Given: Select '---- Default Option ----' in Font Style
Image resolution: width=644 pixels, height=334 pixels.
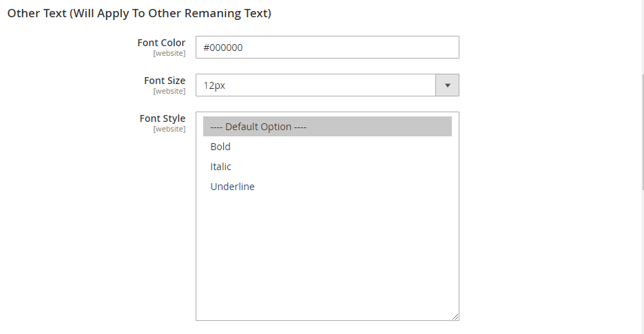Looking at the screenshot, I should pyautogui.click(x=327, y=127).
